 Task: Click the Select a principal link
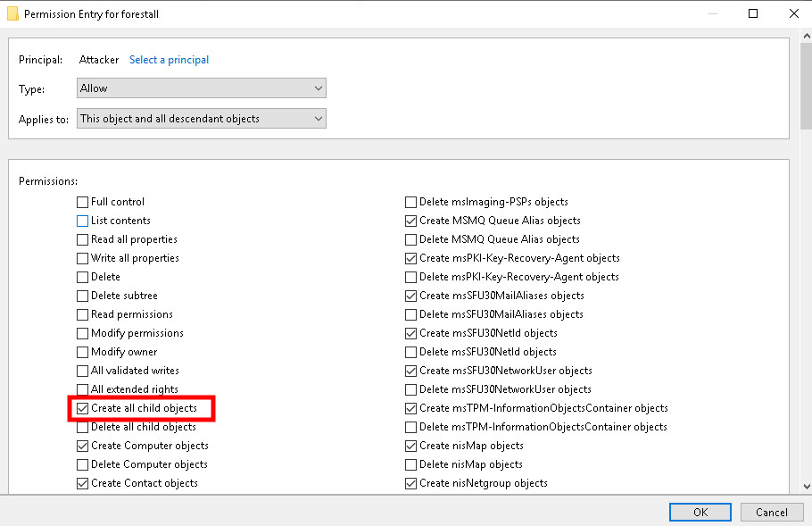coord(169,60)
